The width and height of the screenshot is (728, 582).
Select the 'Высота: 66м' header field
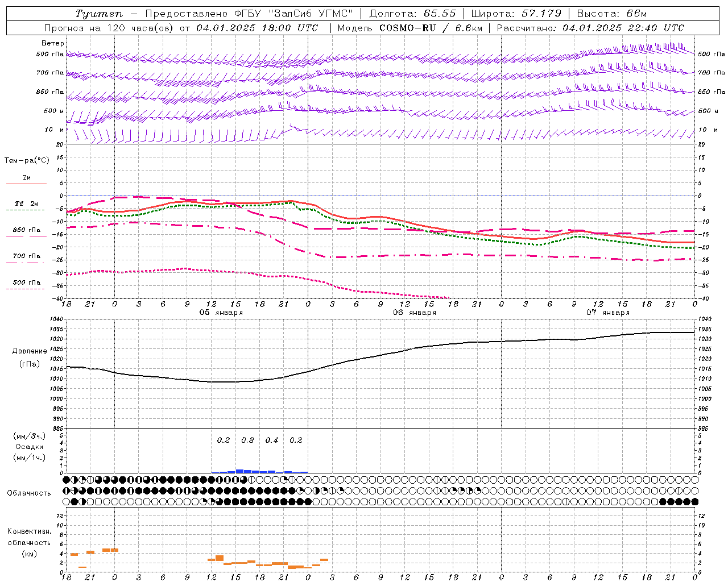(612, 14)
